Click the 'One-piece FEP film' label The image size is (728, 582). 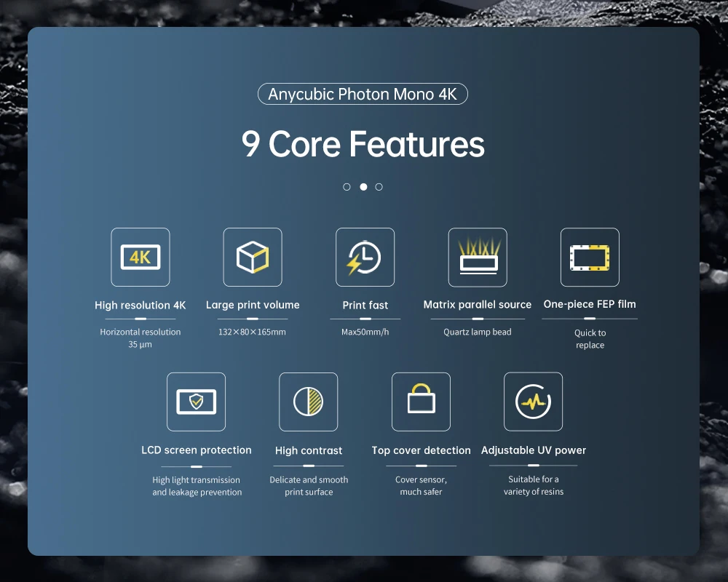590,304
